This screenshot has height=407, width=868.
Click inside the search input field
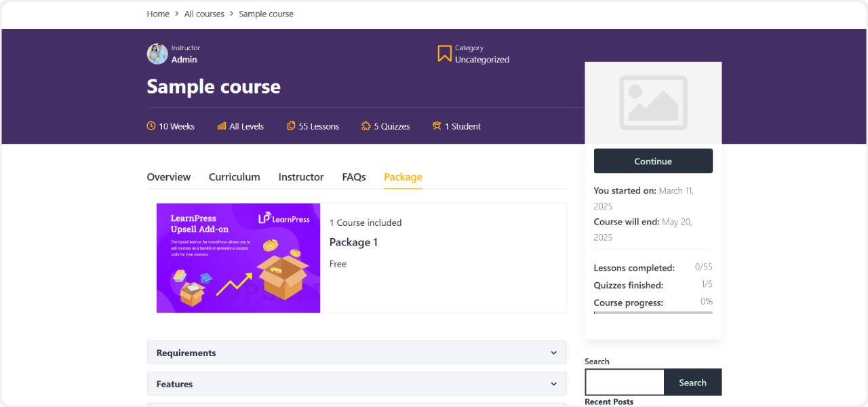pos(624,382)
